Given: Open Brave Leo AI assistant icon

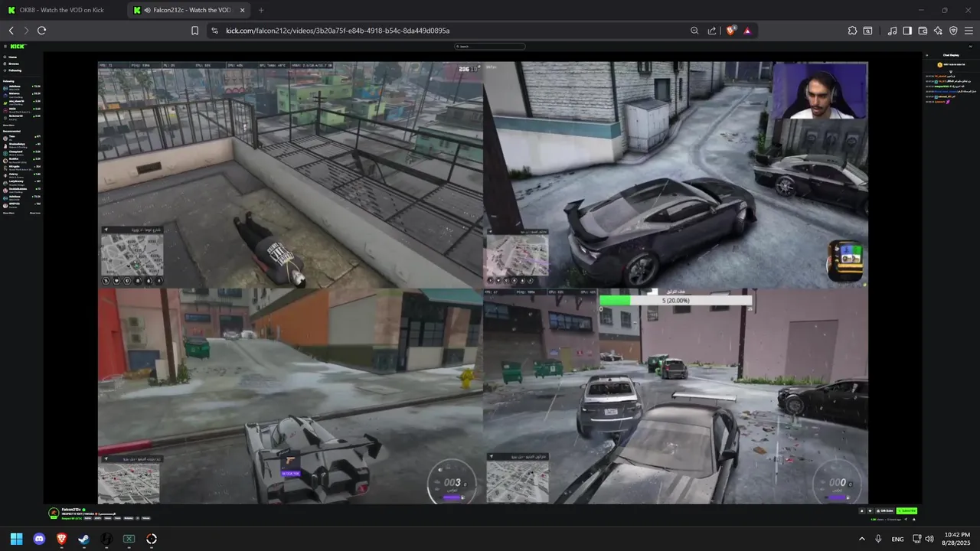Looking at the screenshot, I should point(938,31).
